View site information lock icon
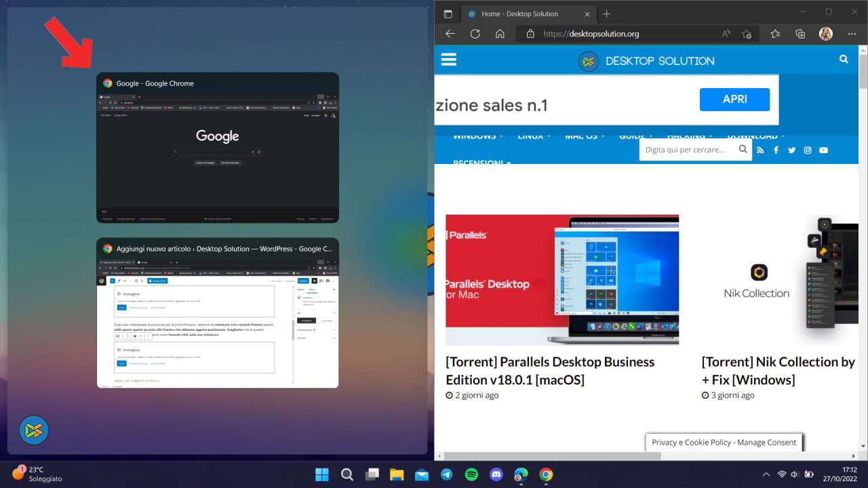This screenshot has width=868, height=488. pos(530,34)
